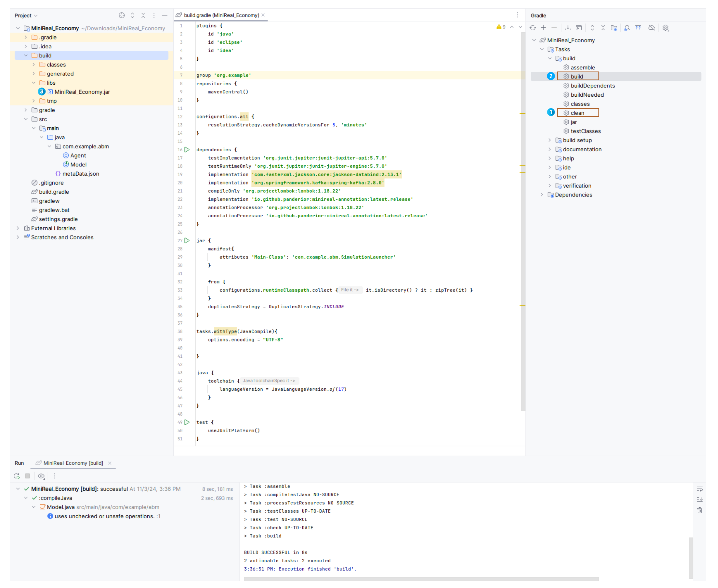Open Project panel options menu
The height and width of the screenshot is (588, 718).
point(154,15)
